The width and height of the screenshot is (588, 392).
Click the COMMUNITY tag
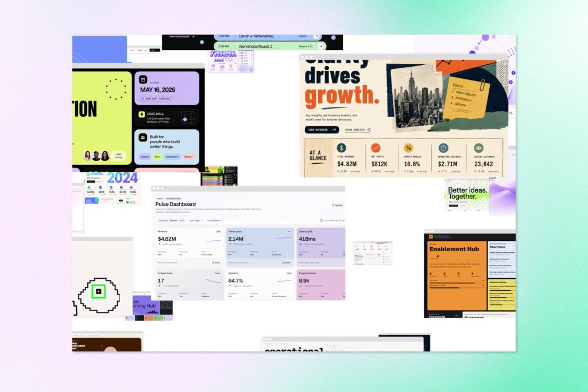[172, 156]
